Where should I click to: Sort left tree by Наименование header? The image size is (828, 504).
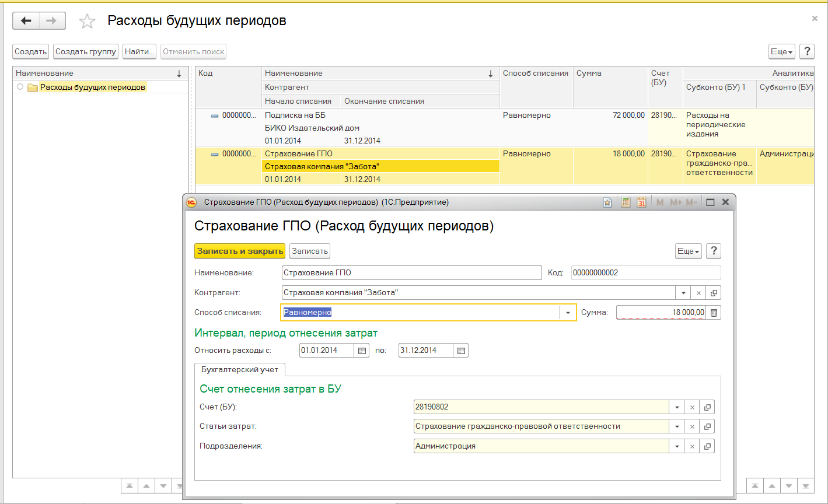(100, 73)
